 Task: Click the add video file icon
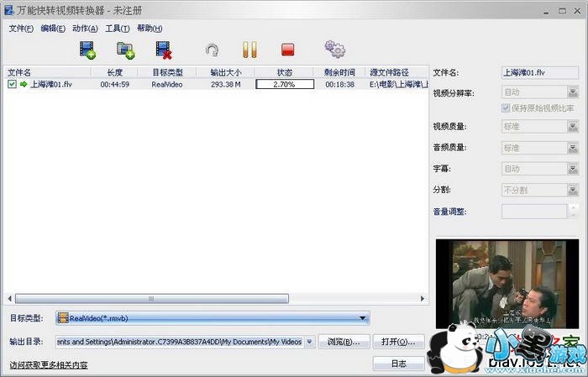tap(87, 50)
